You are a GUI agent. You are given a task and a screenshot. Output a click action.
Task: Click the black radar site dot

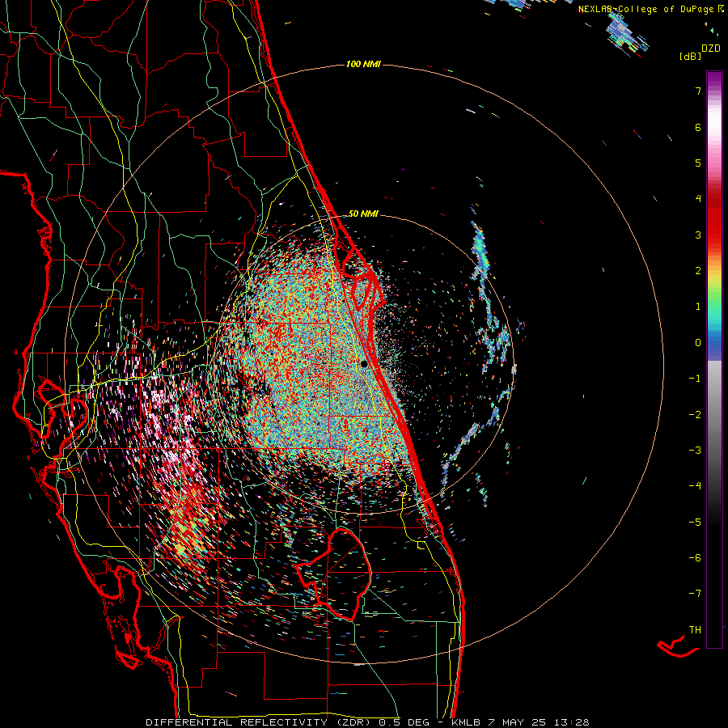(364, 363)
